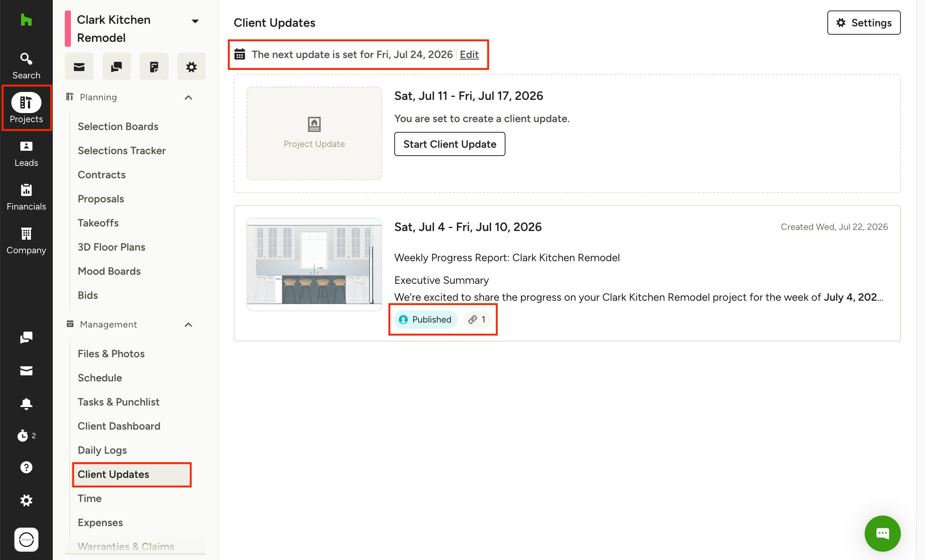Click the project messages chat button
The width and height of the screenshot is (925, 560).
point(116,67)
